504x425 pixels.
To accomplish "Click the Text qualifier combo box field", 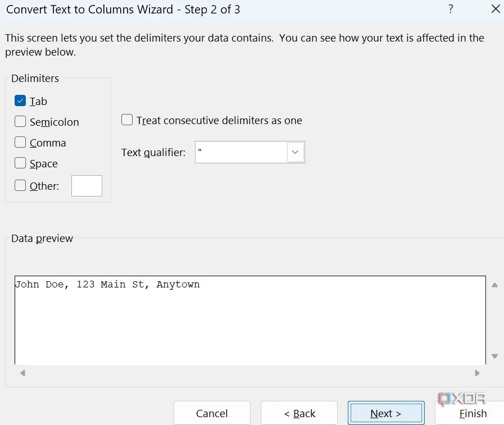I will click(241, 152).
